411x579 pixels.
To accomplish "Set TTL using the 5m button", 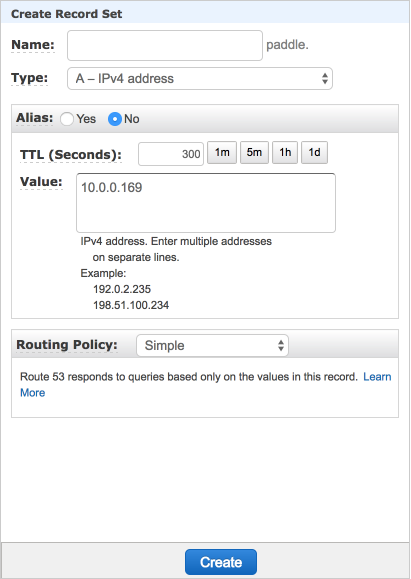I will click(x=254, y=153).
